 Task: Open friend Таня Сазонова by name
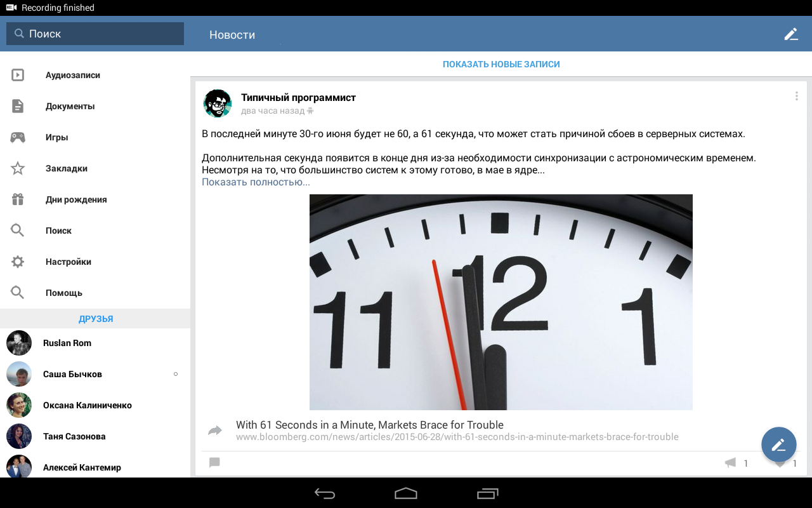pos(74,436)
